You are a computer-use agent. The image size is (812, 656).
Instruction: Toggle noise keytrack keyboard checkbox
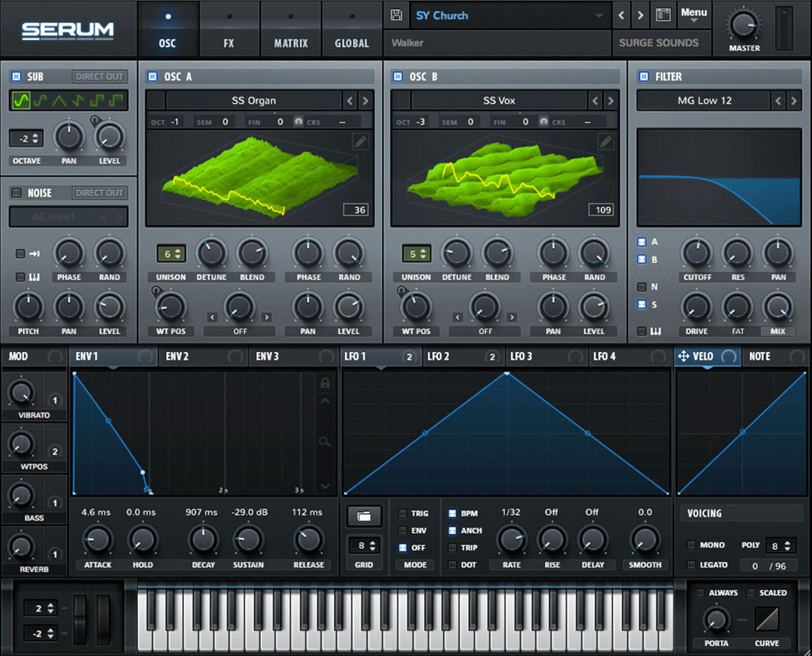point(20,277)
